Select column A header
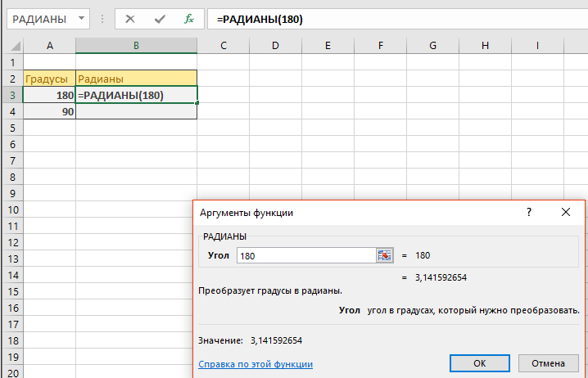Screen dimensions: 588x378 coord(49,46)
